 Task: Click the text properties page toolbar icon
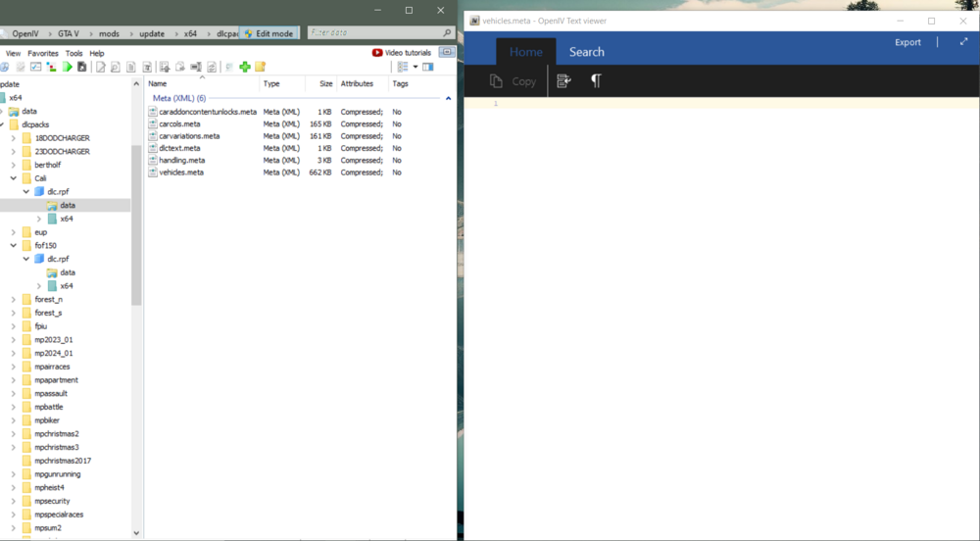[147, 67]
